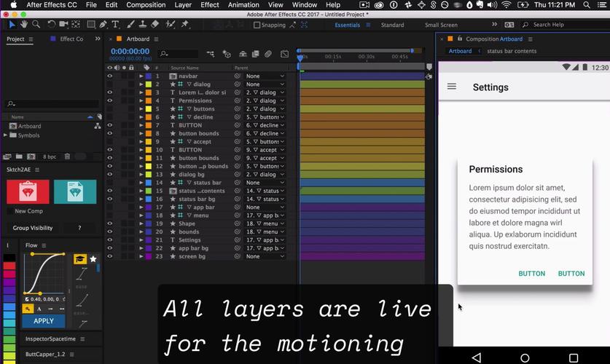Open parent dropdown for status bar layer
The width and height of the screenshot is (610, 364).
click(x=265, y=183)
